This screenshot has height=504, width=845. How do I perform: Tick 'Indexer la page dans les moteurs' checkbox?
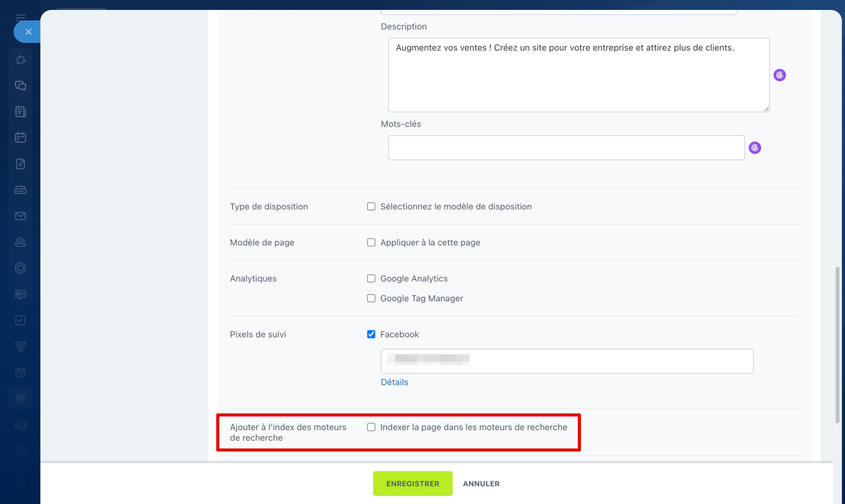371,427
